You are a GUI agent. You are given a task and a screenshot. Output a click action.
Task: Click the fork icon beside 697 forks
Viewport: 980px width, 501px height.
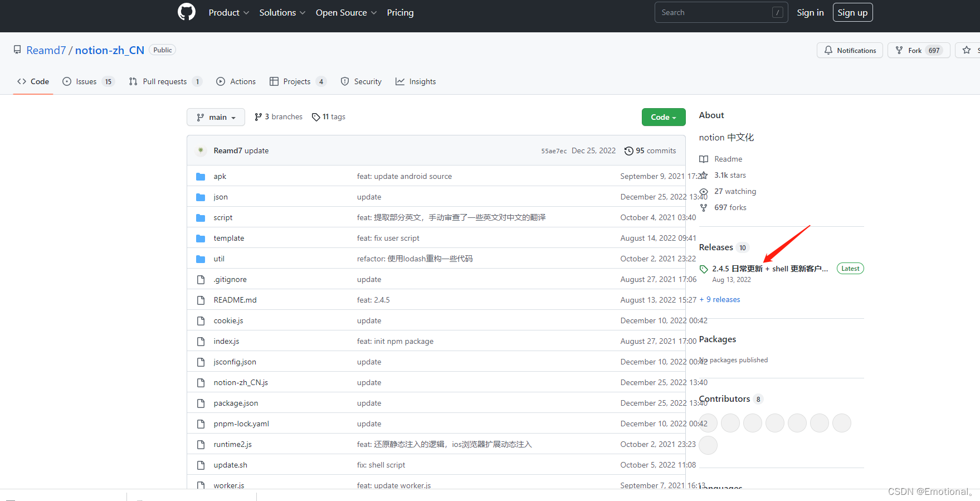click(704, 208)
